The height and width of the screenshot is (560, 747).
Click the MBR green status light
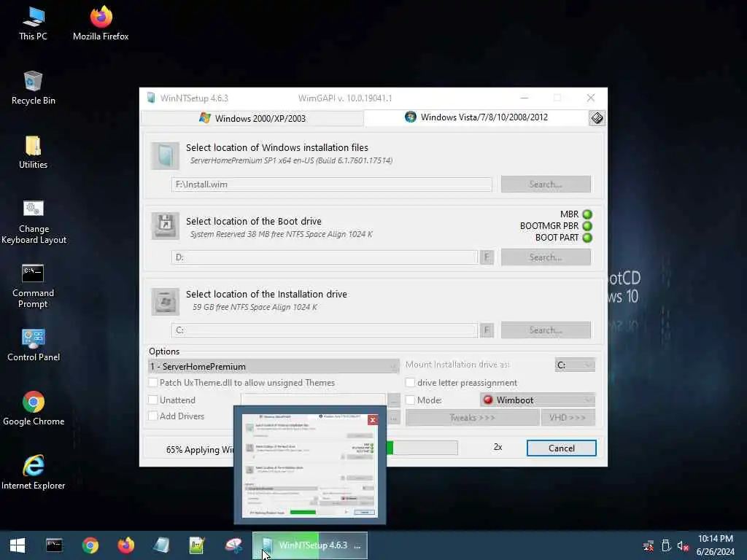[x=587, y=214]
